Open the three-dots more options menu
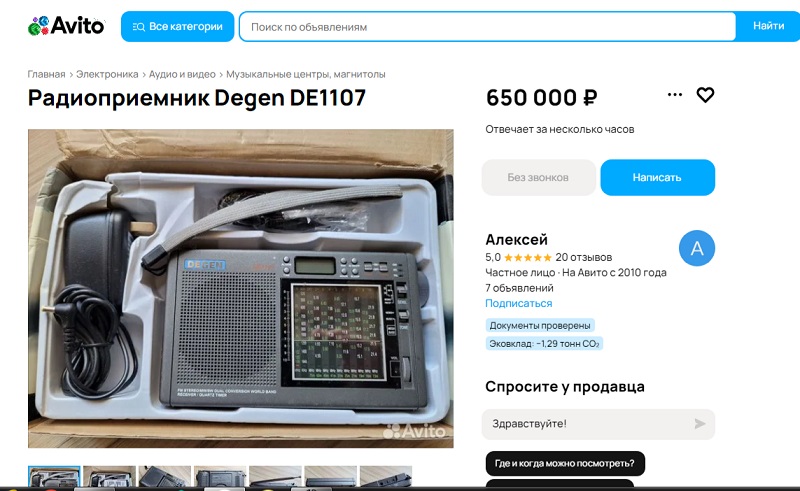 click(674, 94)
